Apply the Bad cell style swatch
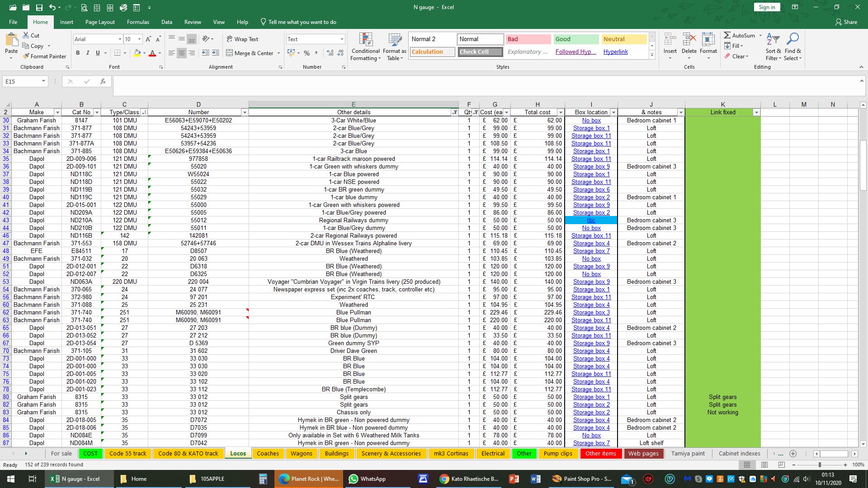Screen dimensions: 868x488 coord(528,39)
